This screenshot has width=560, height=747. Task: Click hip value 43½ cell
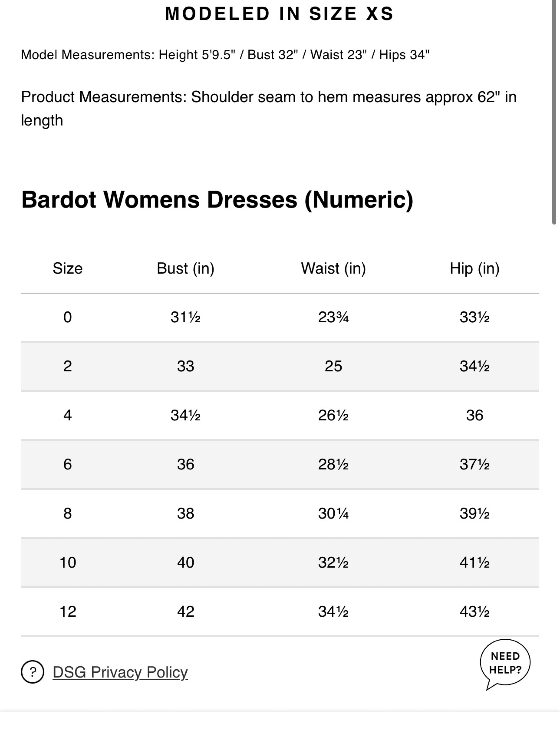475,611
